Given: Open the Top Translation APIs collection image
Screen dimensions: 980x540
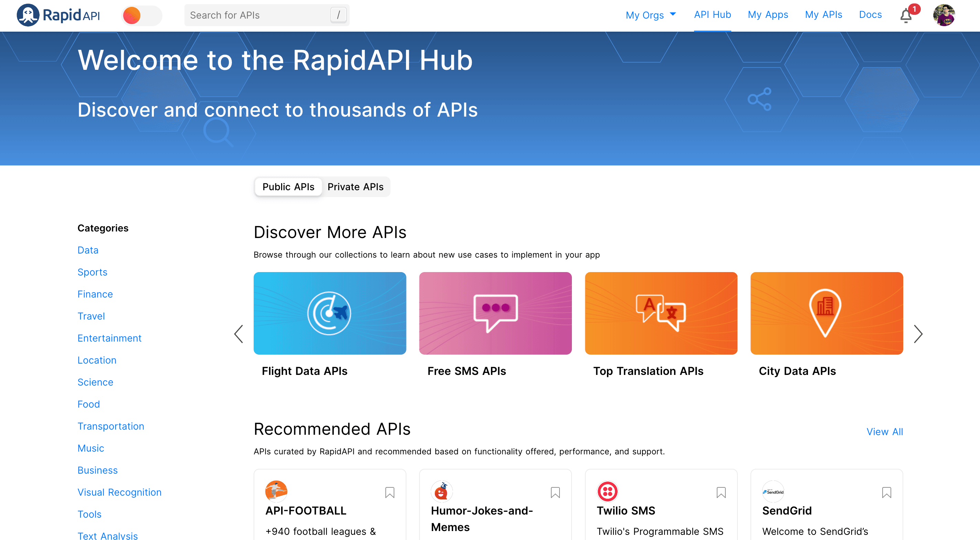Looking at the screenshot, I should (661, 313).
